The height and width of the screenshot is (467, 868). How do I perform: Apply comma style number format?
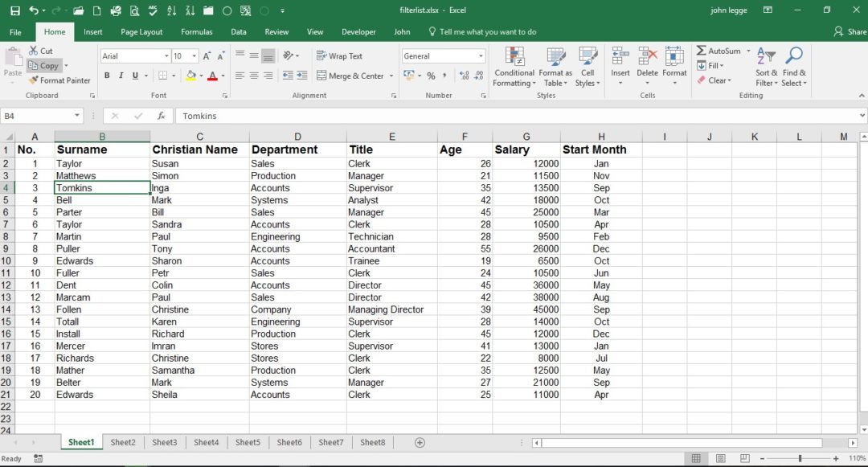tap(444, 76)
